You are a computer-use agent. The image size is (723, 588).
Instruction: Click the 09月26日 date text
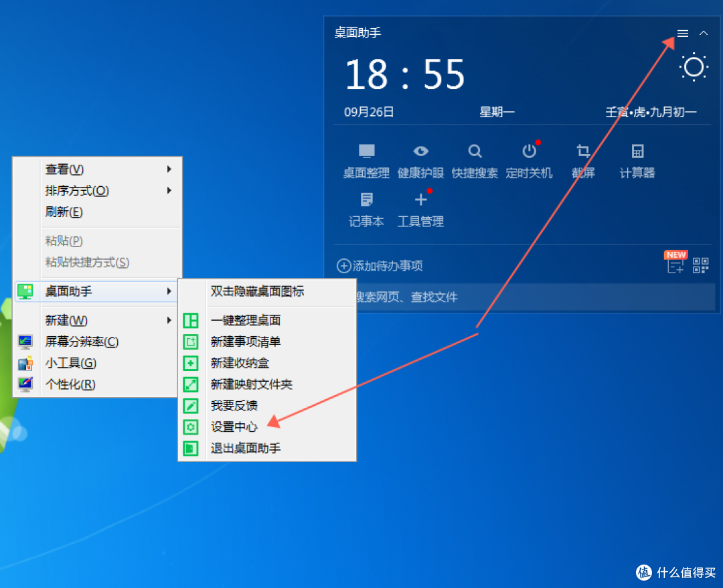(x=369, y=112)
